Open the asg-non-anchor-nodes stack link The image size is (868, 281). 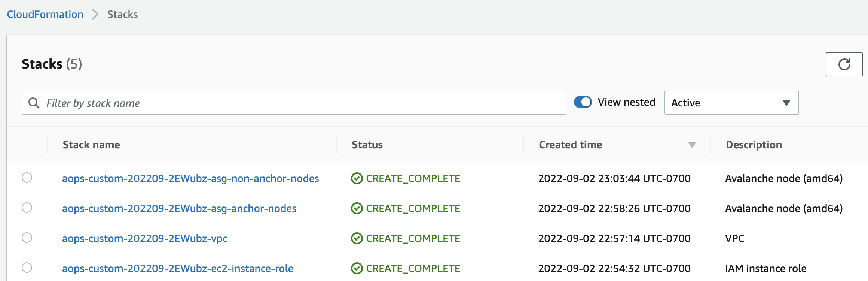(x=190, y=178)
